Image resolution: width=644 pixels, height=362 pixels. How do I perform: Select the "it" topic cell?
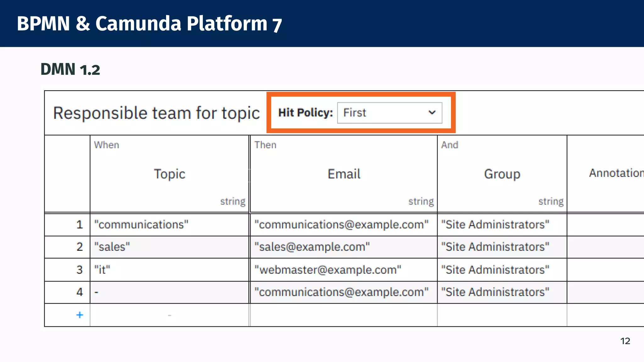click(x=169, y=270)
